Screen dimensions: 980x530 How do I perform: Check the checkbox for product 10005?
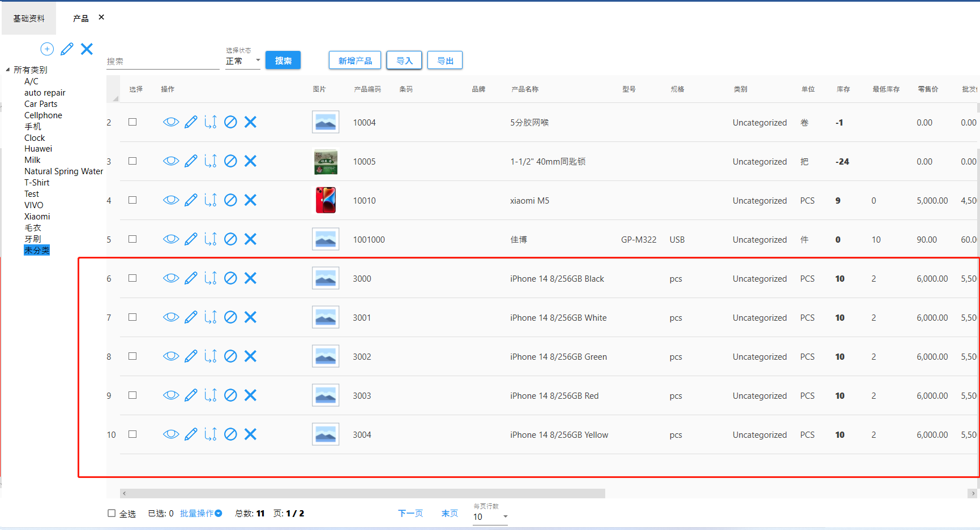(132, 161)
